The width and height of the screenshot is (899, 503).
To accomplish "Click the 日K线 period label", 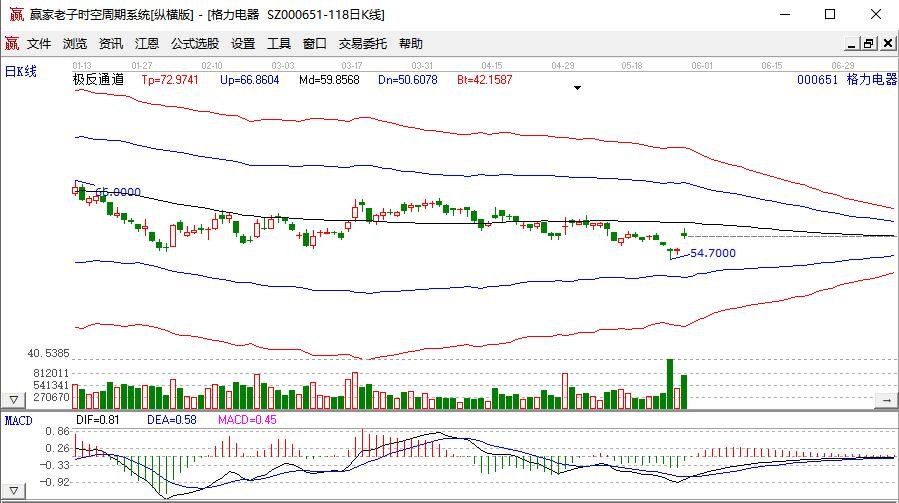I will click(x=21, y=71).
